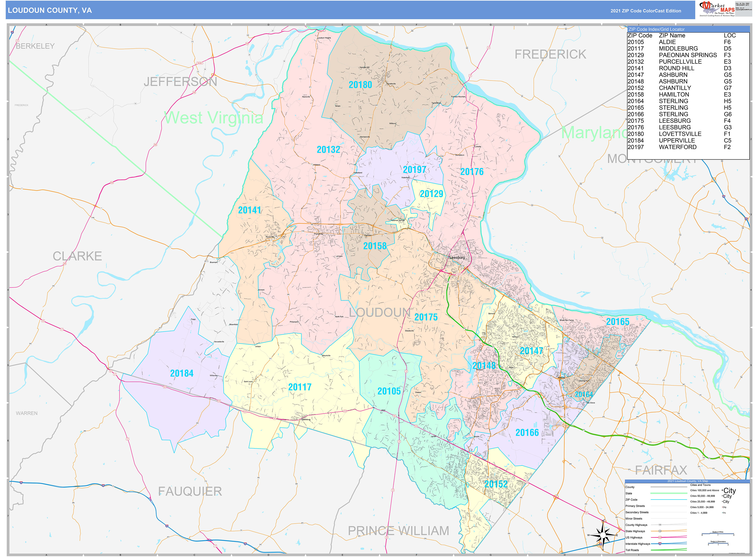Click the 20117 ZIP code label on the map
Image resolution: width=756 pixels, height=557 pixels.
click(x=300, y=387)
